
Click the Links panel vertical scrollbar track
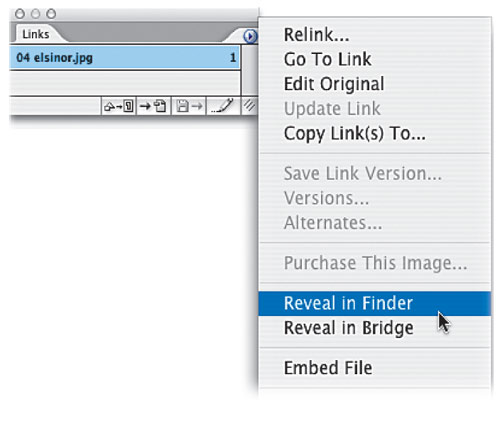[249, 70]
